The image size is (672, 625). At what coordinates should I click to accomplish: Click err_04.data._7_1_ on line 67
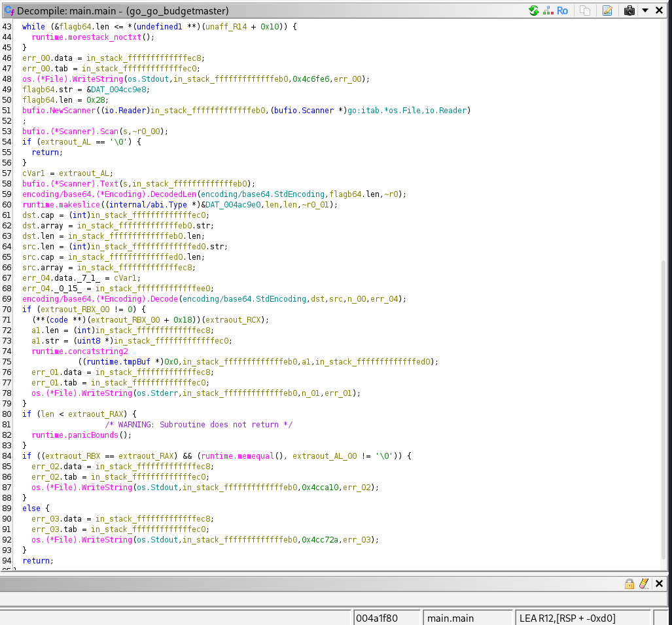[62, 278]
